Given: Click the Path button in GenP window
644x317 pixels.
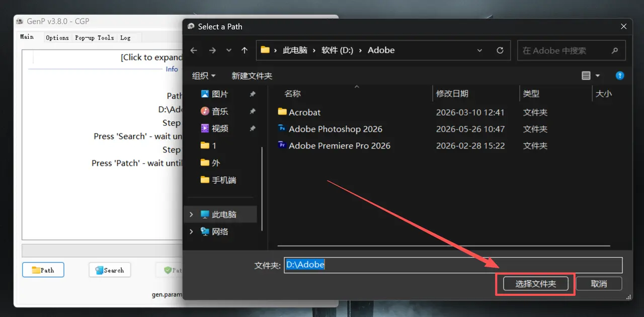Looking at the screenshot, I should click(43, 270).
